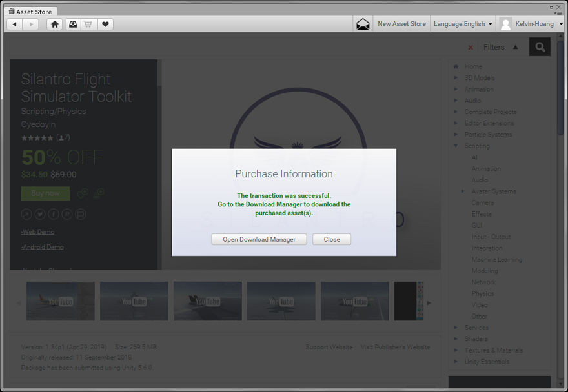Go back with the left arrow button
Image resolution: width=568 pixels, height=392 pixels.
tap(15, 24)
